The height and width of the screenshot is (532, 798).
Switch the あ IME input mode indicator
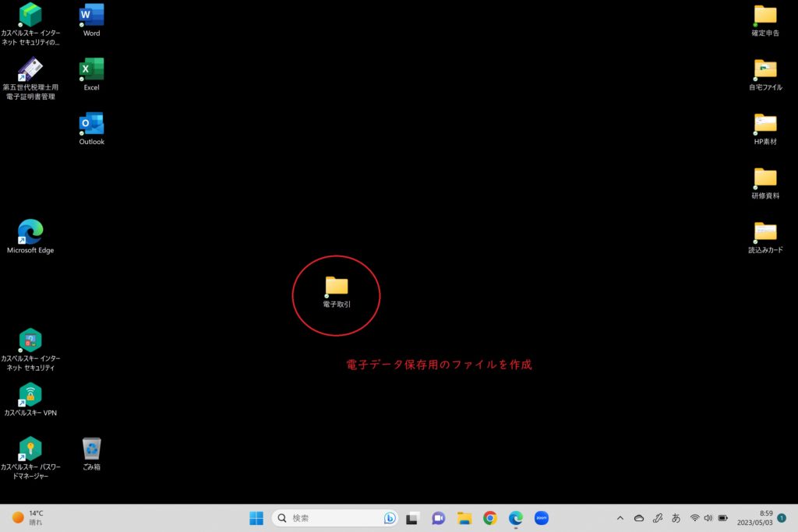coord(676,518)
